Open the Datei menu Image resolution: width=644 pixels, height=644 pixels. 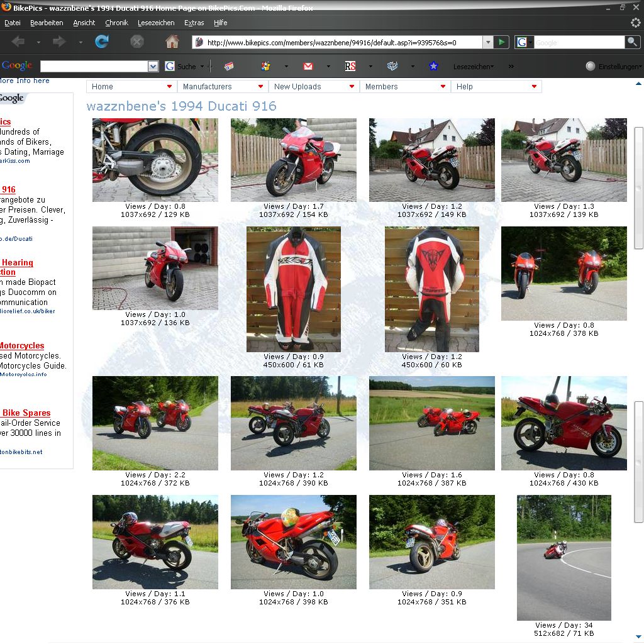coord(13,23)
